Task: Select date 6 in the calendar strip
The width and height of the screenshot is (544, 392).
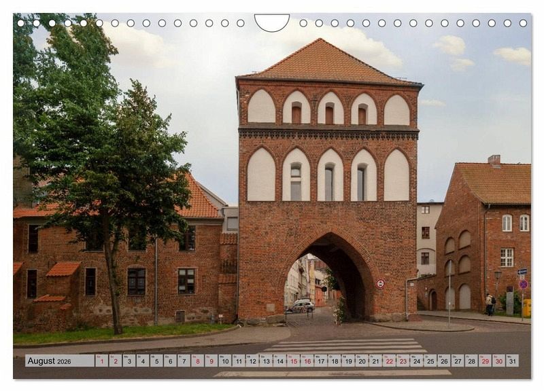Action: [171, 361]
